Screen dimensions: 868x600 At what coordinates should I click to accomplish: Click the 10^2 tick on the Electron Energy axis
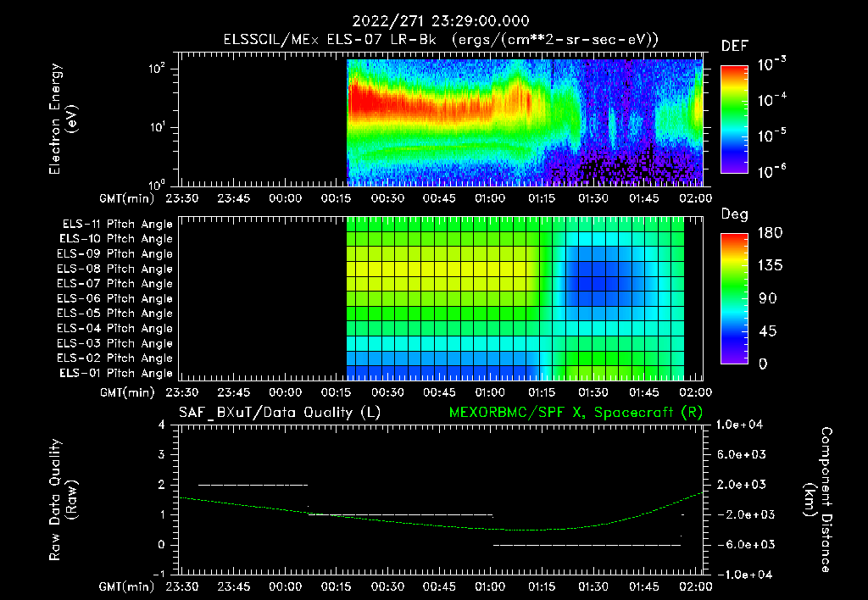[x=157, y=69]
